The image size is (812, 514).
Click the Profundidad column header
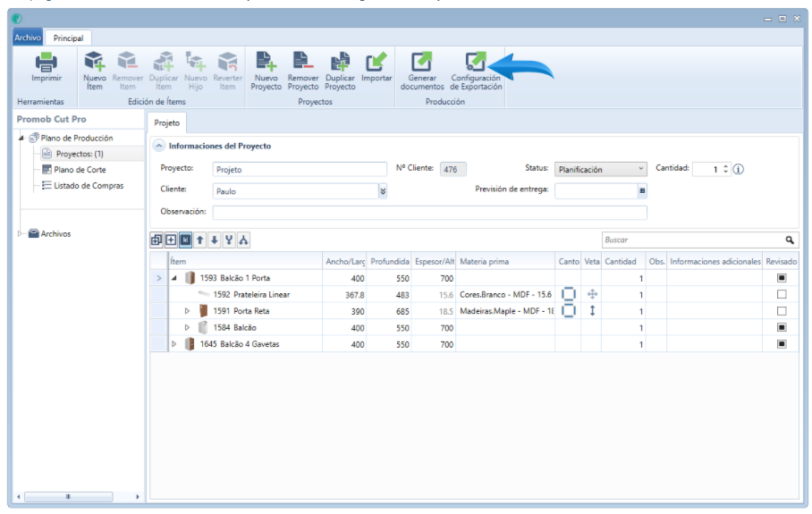tap(389, 261)
